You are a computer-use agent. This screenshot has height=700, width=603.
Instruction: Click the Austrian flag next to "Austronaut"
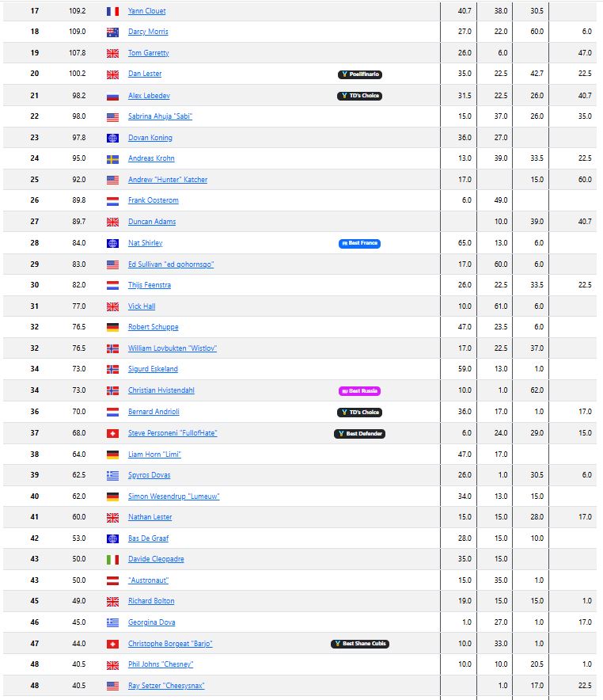[x=112, y=580]
